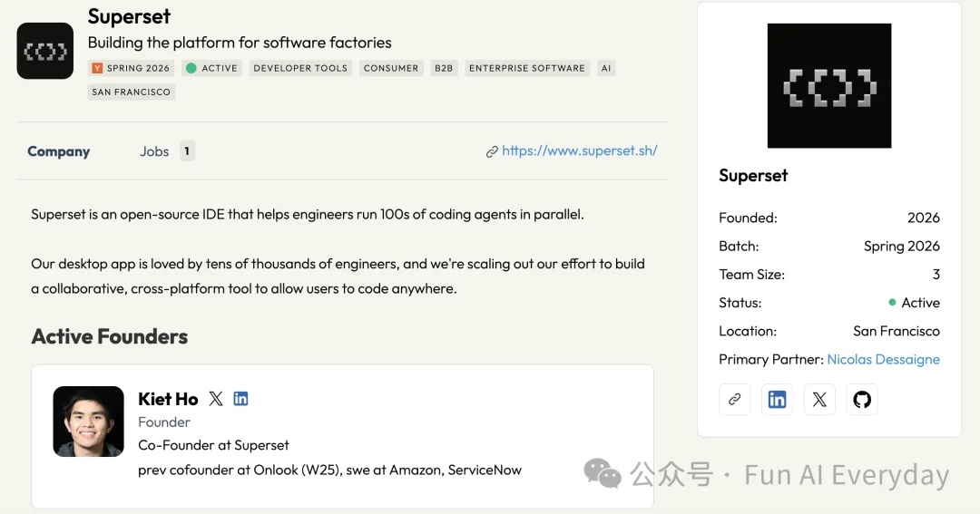This screenshot has width=980, height=514.
Task: Click the small Superset logo beside the title
Action: click(45, 51)
